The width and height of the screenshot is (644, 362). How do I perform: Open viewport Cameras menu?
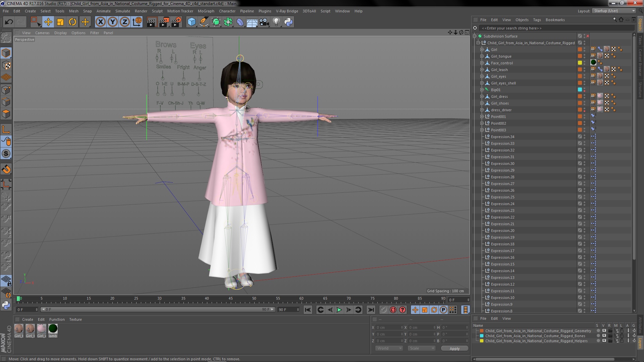[42, 33]
